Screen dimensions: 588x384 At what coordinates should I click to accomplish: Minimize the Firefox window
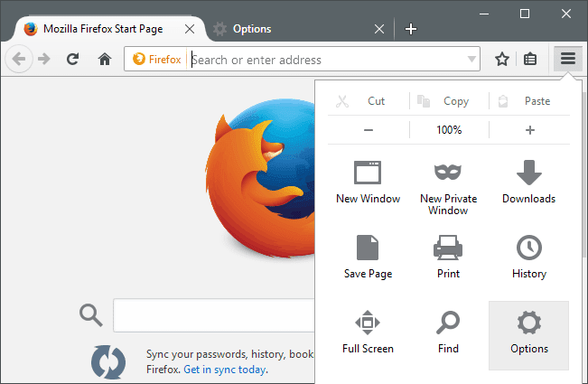tap(484, 14)
